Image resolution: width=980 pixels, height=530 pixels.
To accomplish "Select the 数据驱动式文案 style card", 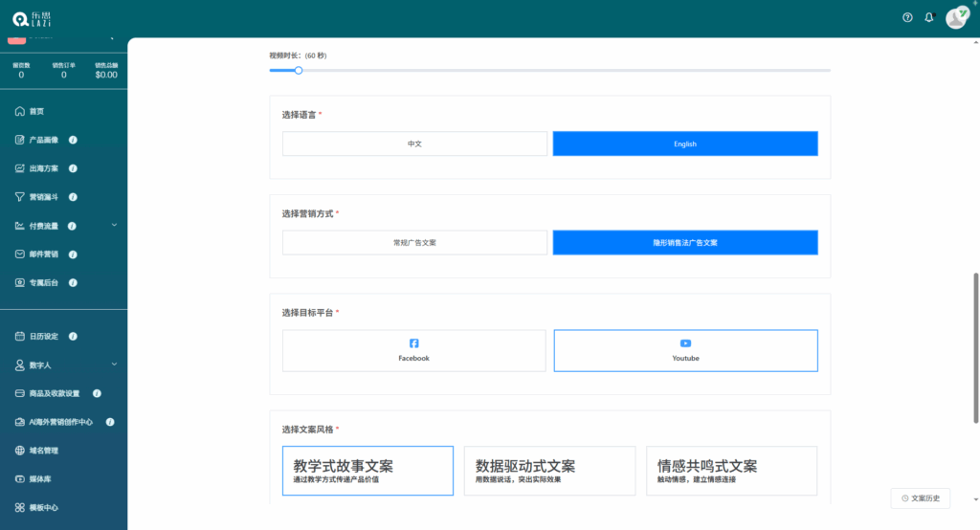I will tap(549, 471).
